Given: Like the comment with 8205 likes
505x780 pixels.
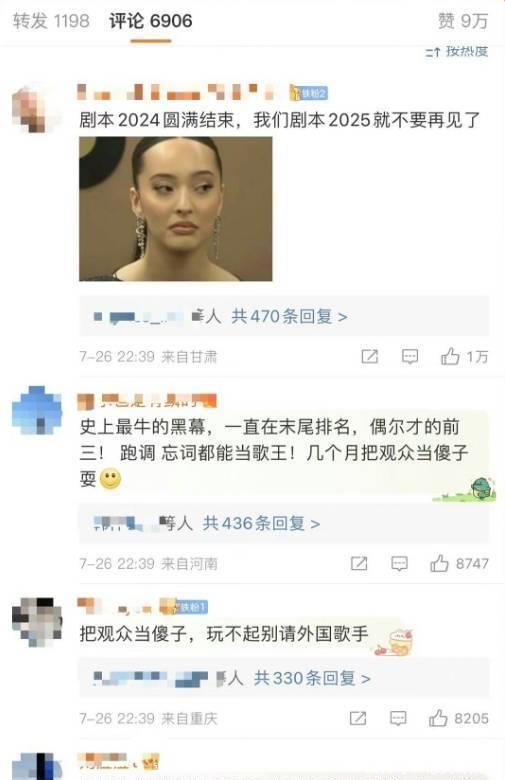Looking at the screenshot, I should [x=438, y=718].
